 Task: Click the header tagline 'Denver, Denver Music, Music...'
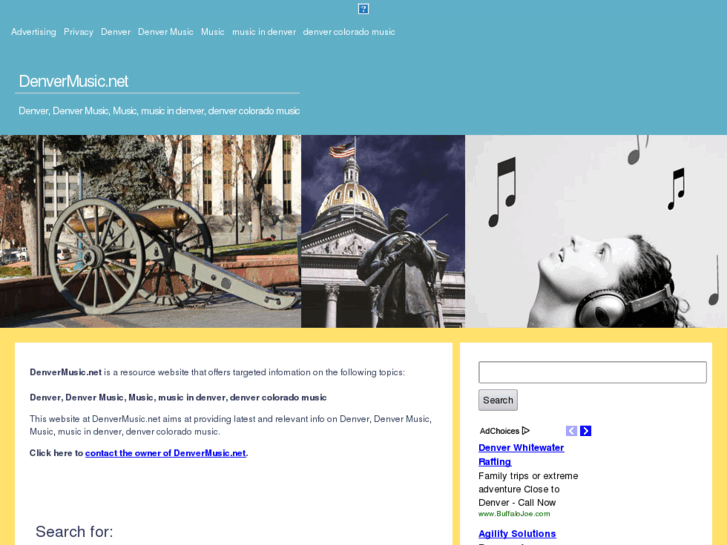coord(159,111)
